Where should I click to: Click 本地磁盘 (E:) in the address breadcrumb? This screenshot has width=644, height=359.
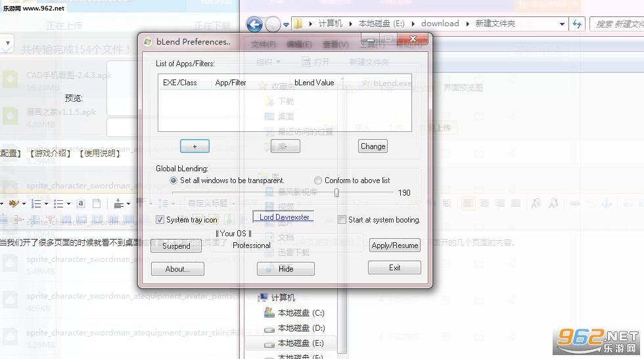[382, 24]
